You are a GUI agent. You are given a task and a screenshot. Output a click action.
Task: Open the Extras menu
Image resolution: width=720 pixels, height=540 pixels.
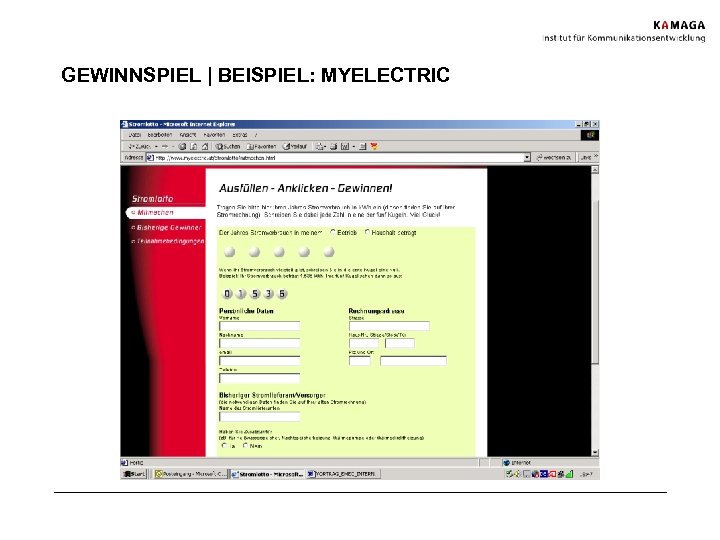tap(240, 135)
